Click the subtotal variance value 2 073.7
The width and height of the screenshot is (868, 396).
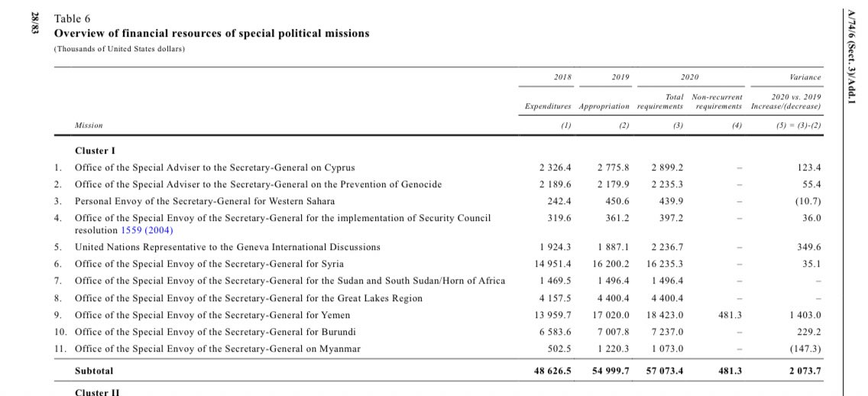point(805,371)
